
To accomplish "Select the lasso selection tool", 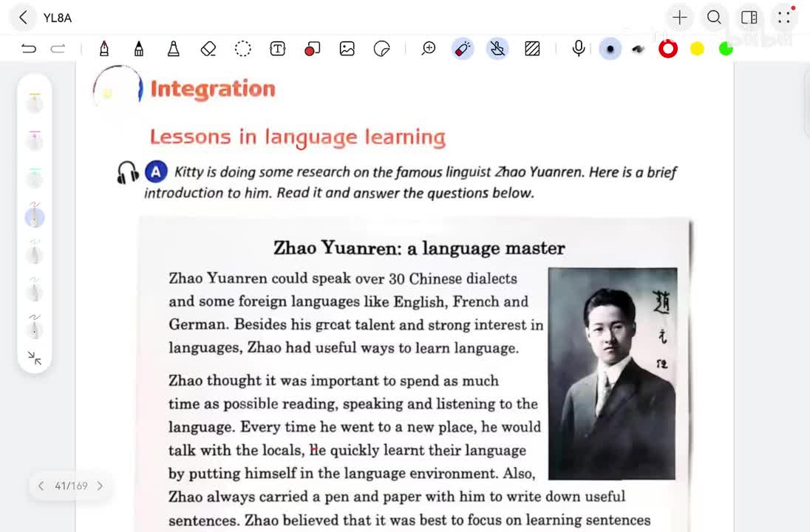I will (x=243, y=49).
